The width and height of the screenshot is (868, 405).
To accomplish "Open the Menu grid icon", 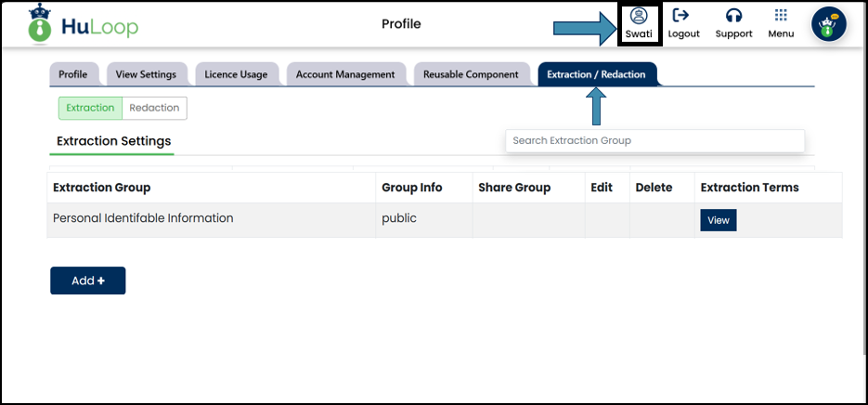I will coord(781,17).
